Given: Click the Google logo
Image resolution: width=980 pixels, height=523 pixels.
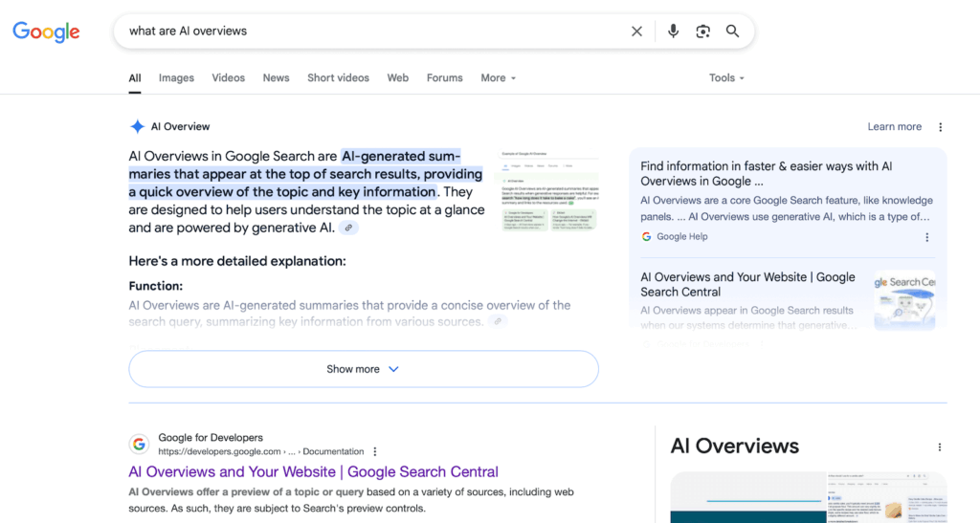Looking at the screenshot, I should click(x=46, y=32).
